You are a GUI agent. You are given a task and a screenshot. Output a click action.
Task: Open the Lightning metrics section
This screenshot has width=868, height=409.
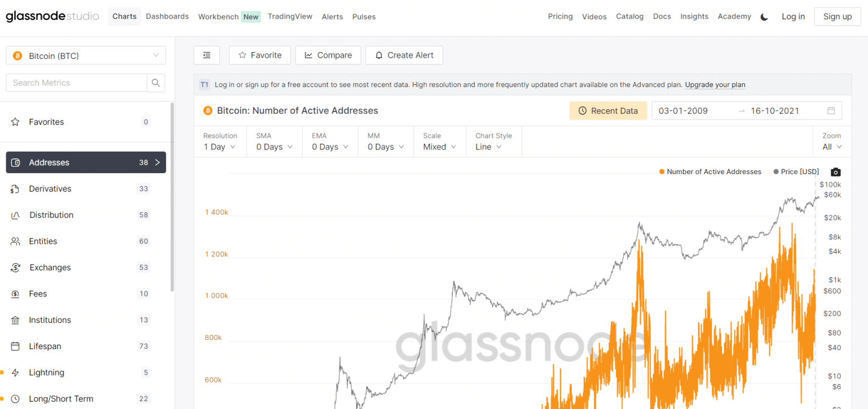(46, 372)
